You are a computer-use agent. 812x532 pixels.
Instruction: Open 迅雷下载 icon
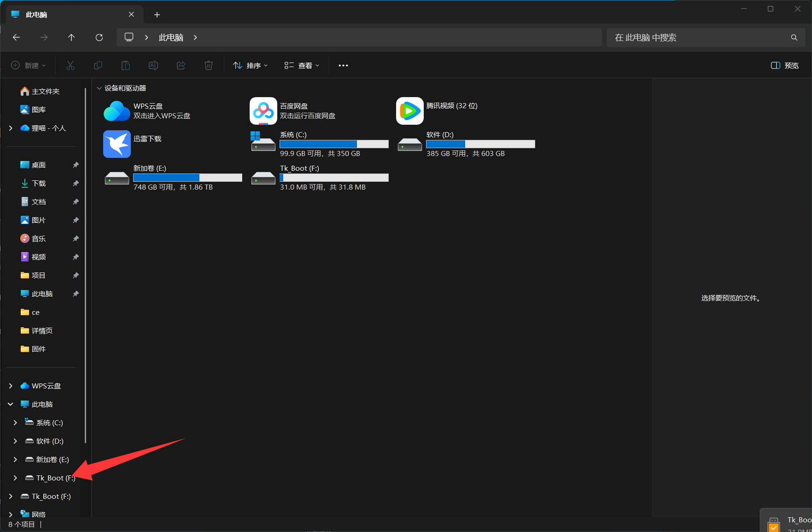[x=117, y=144]
